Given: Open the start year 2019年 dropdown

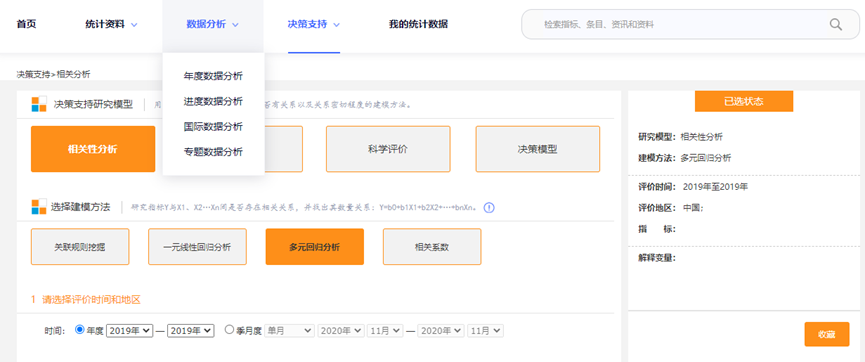Looking at the screenshot, I should [x=129, y=331].
